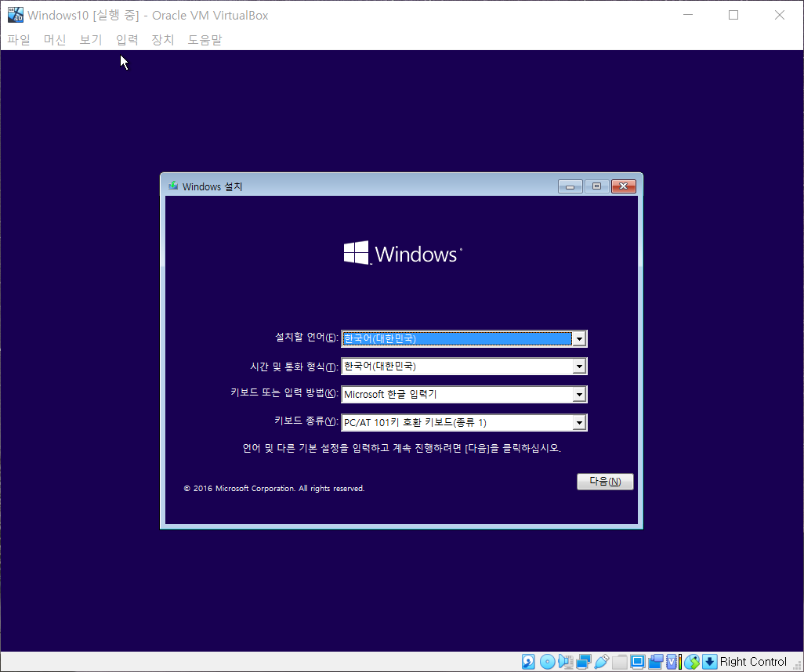Click the video capture status icon

coord(656,662)
